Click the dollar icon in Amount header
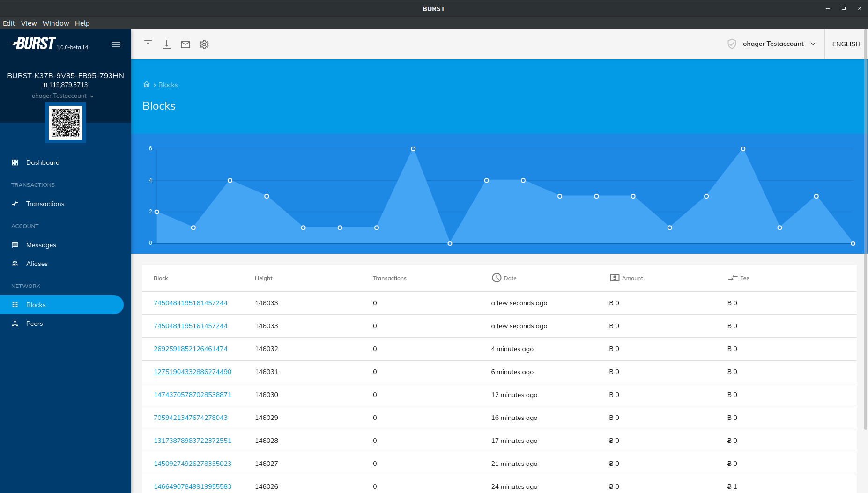The image size is (868, 493). click(x=615, y=278)
